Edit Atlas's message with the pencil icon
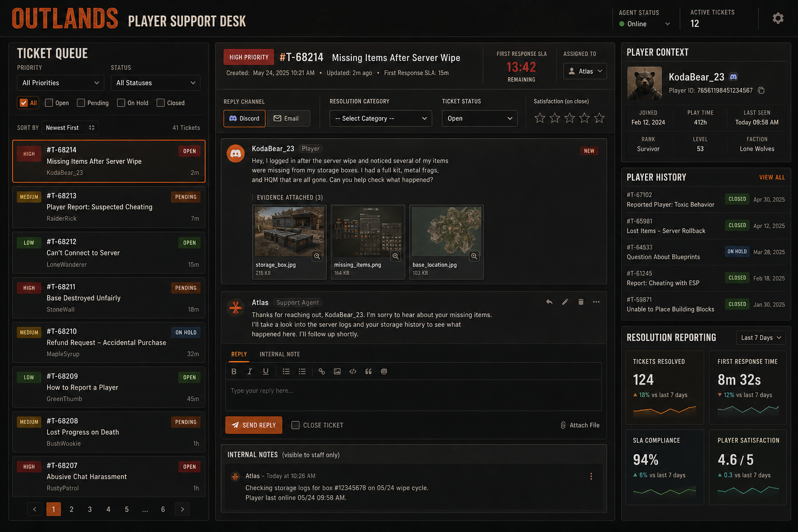798x532 pixels. coord(565,302)
